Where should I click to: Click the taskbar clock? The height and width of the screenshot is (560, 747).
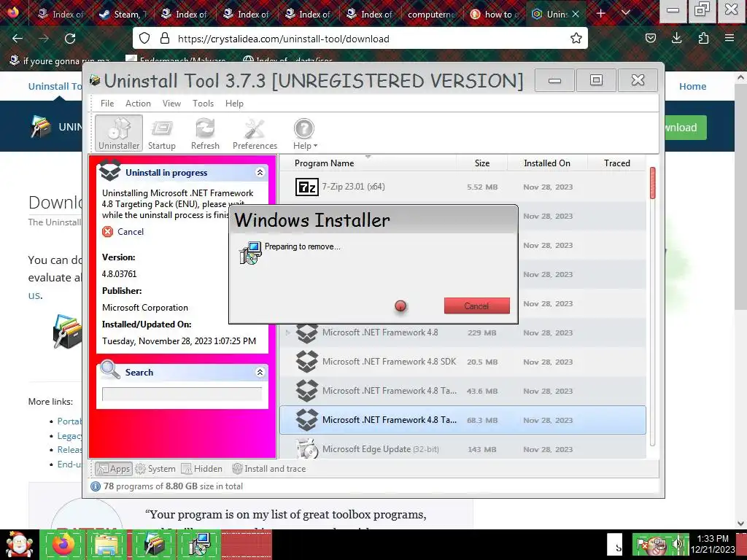[x=712, y=544]
